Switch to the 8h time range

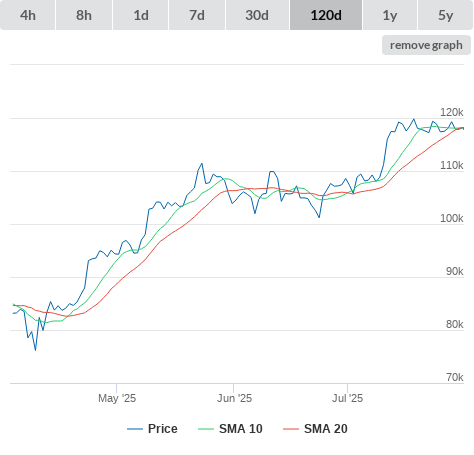(84, 15)
